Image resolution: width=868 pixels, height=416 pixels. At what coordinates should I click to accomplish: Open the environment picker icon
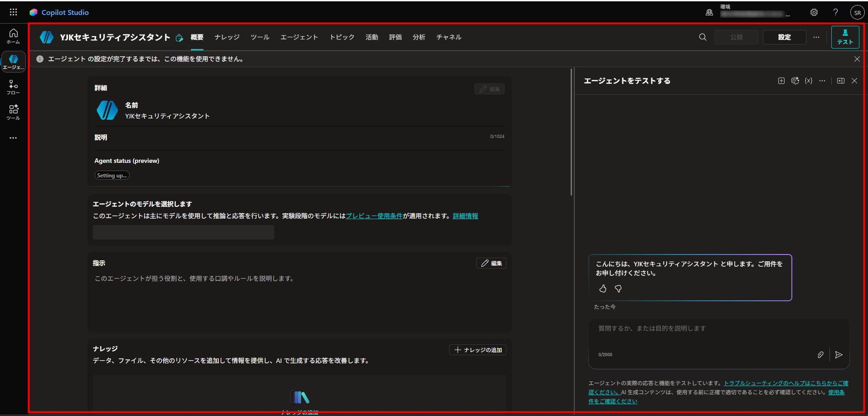pyautogui.click(x=709, y=13)
